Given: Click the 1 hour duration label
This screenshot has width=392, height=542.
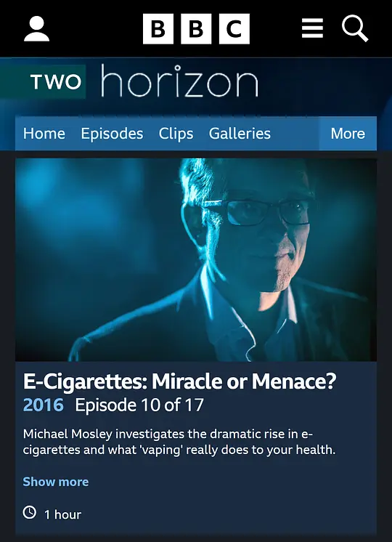Looking at the screenshot, I should 63,514.
